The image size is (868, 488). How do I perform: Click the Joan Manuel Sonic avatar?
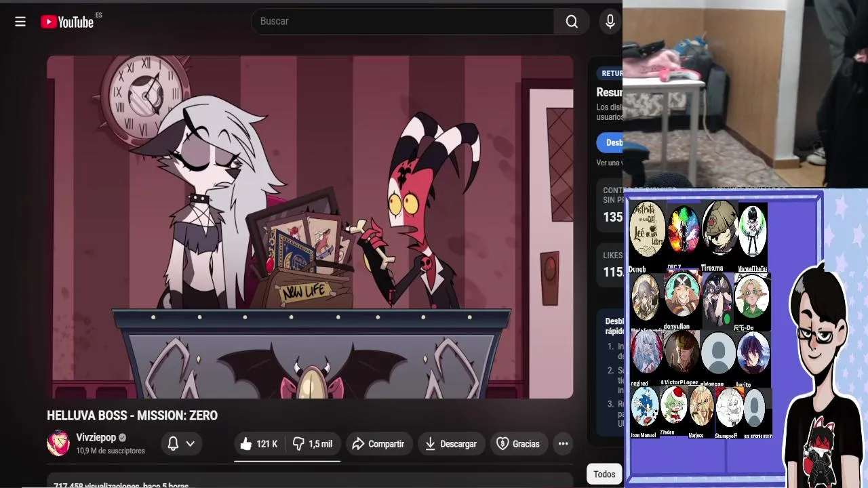point(645,408)
